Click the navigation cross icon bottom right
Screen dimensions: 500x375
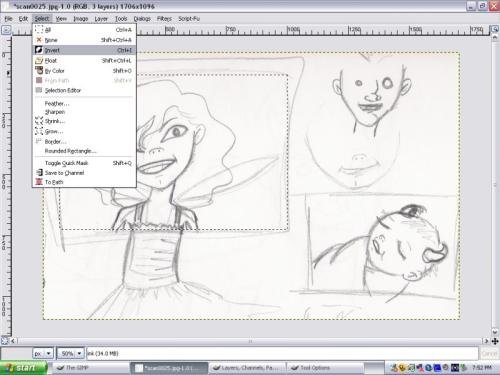pos(495,341)
